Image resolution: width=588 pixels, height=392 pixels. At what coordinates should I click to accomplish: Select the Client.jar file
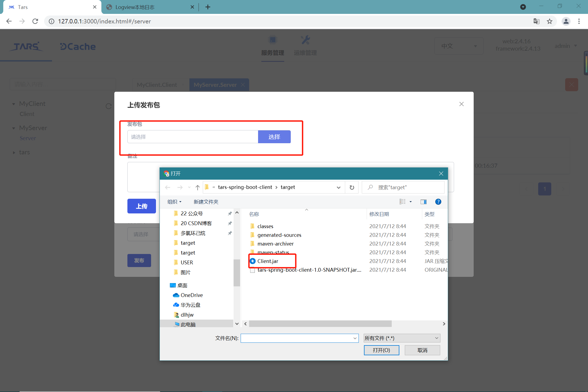268,261
